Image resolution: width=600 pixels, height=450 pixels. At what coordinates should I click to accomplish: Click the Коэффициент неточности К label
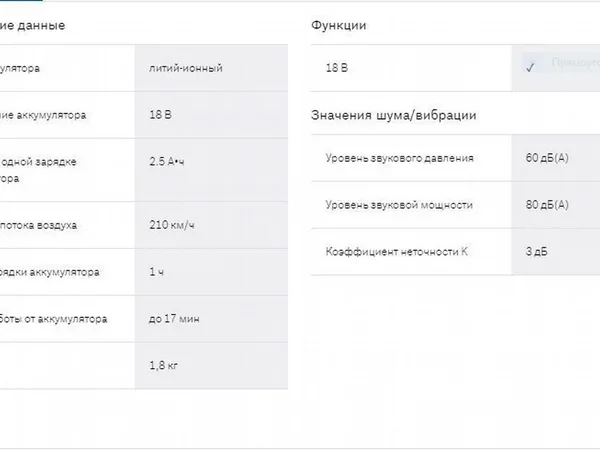click(397, 252)
